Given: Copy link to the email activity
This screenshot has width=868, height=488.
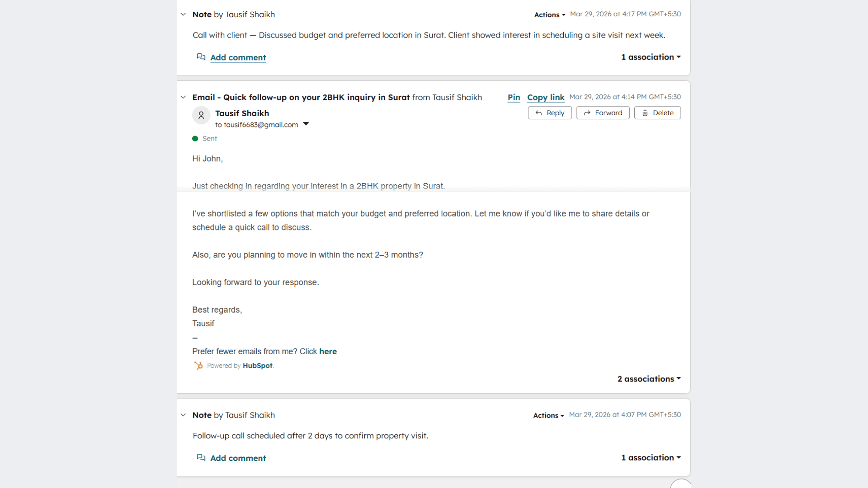Looking at the screenshot, I should (x=546, y=97).
